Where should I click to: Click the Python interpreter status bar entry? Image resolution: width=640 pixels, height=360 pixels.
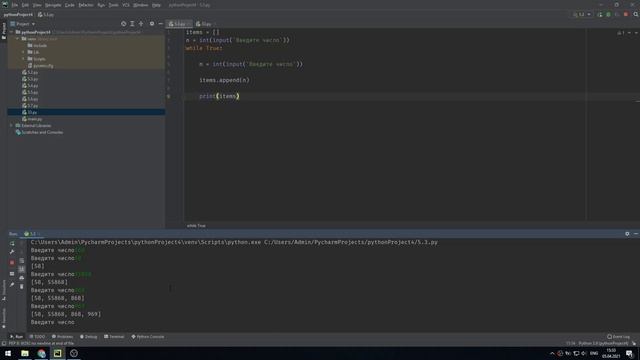coord(603,344)
